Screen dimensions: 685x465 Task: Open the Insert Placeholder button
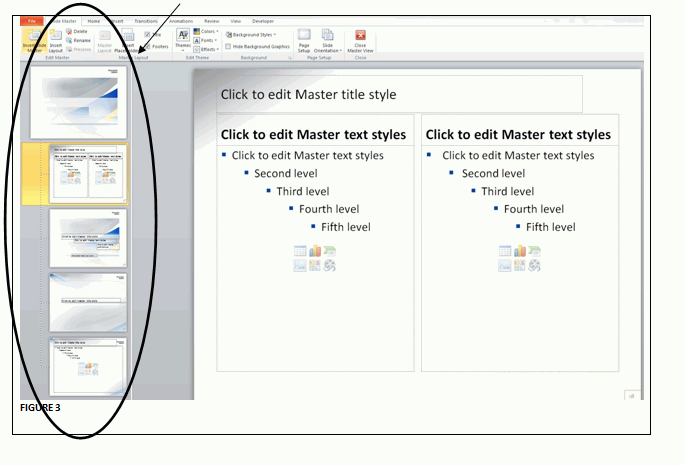(127, 41)
